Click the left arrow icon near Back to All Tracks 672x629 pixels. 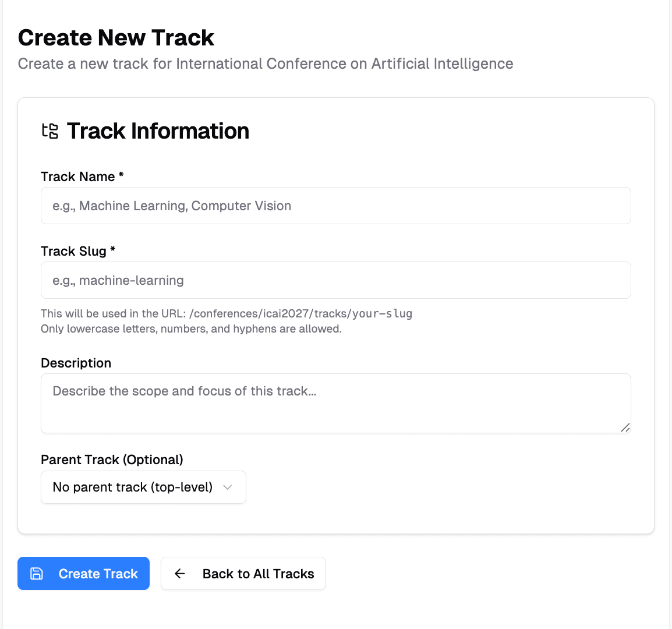[180, 574]
